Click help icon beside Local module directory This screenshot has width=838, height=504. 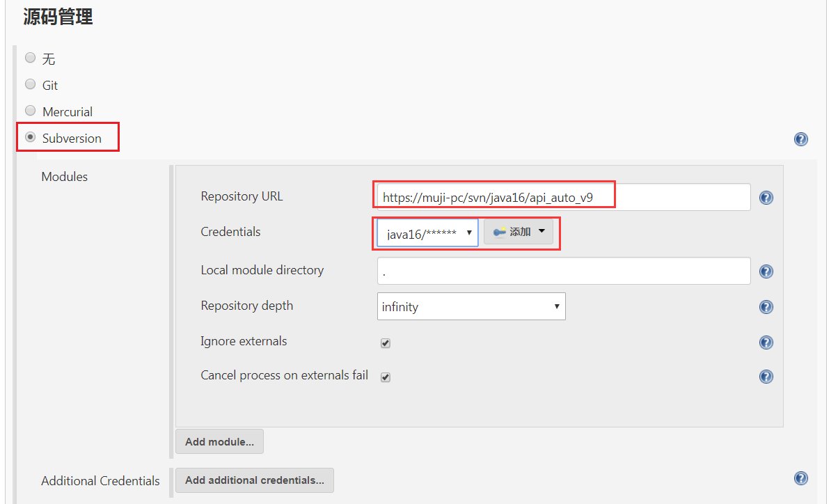coord(766,271)
